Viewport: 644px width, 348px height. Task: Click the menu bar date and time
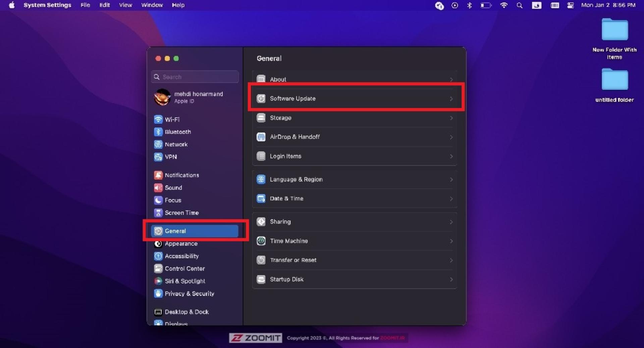608,5
